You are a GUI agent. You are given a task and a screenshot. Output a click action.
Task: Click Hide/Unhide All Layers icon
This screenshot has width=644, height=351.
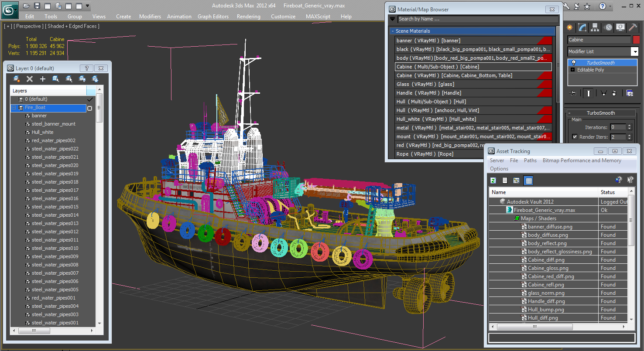point(82,79)
